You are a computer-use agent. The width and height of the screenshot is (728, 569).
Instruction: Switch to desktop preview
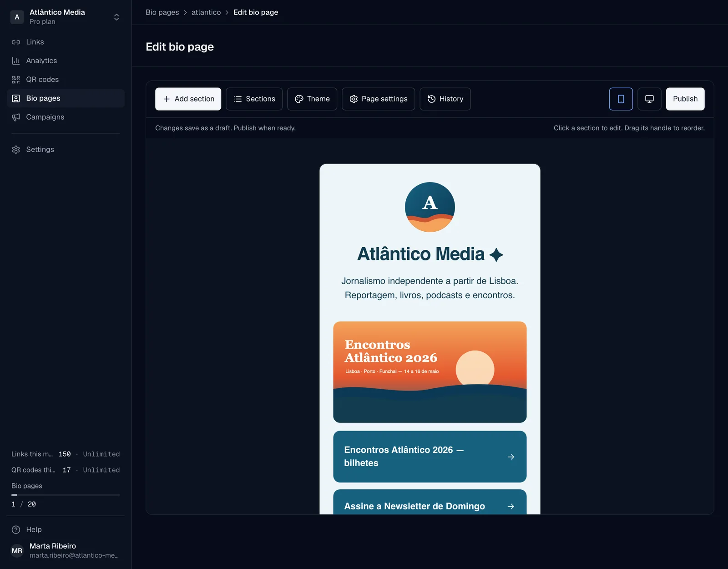(x=649, y=99)
